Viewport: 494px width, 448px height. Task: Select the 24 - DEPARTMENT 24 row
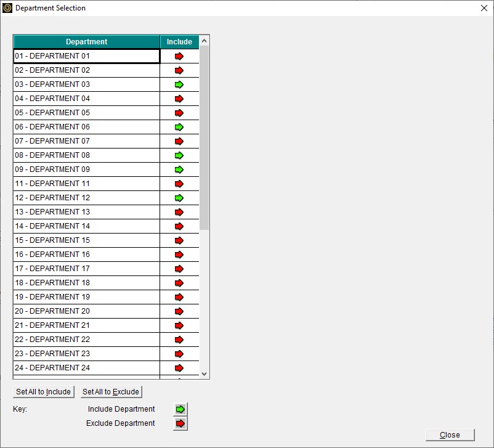(87, 369)
